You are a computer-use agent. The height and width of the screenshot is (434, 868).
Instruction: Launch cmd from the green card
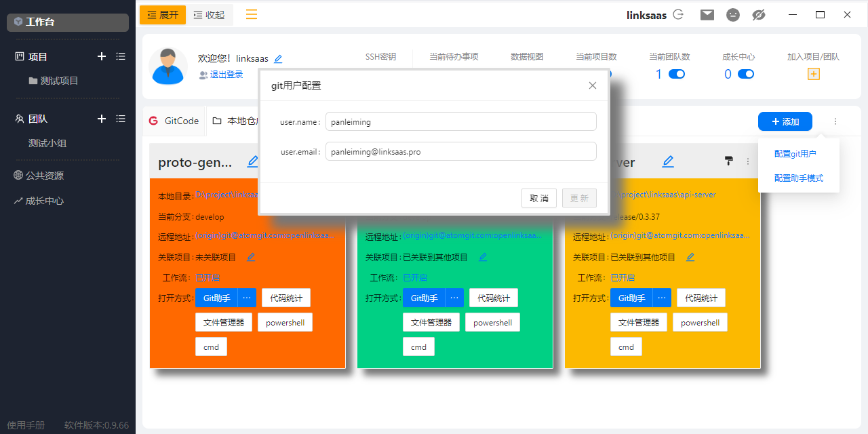point(419,347)
